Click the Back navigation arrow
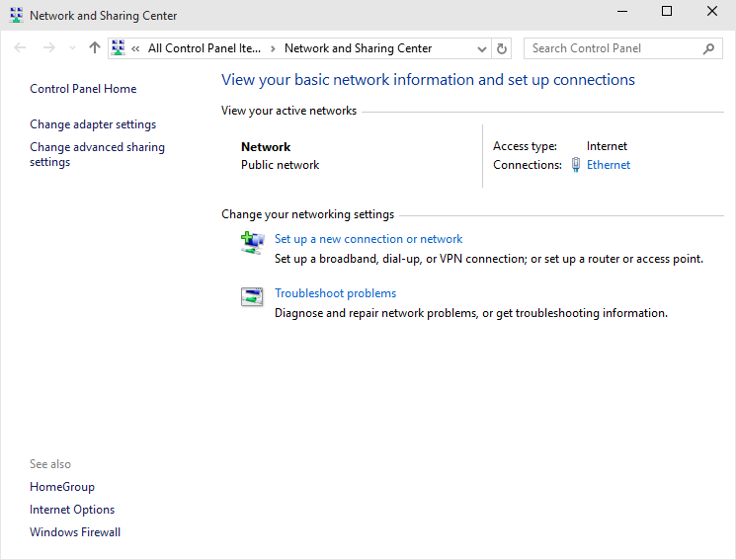The height and width of the screenshot is (560, 736). point(20,47)
